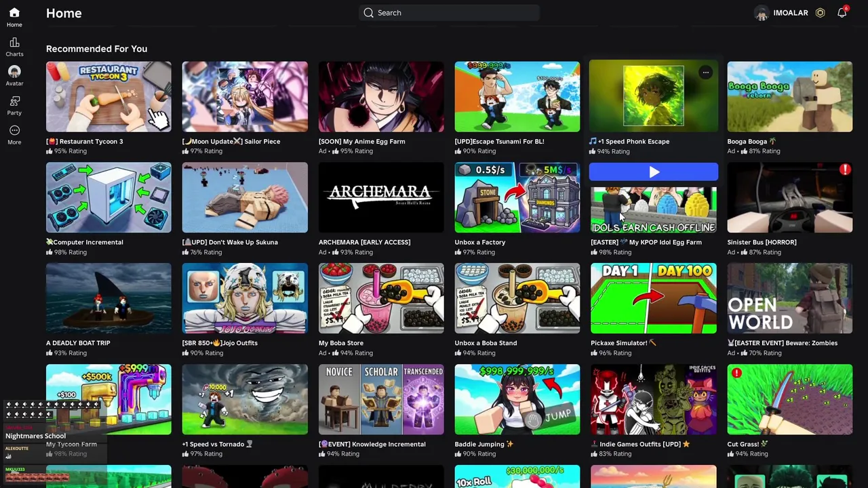Click 'Unbox a Boba Stand' title text
The image size is (868, 488).
click(486, 343)
